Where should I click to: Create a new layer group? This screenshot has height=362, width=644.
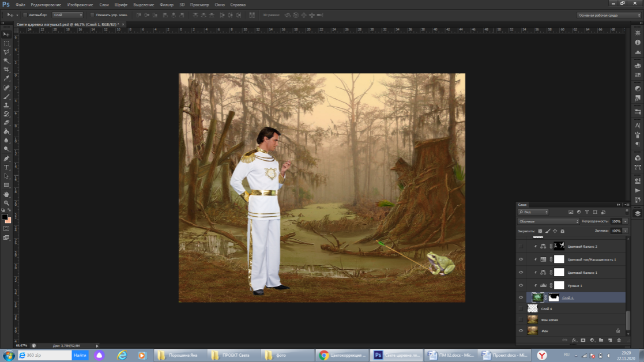tap(601, 340)
